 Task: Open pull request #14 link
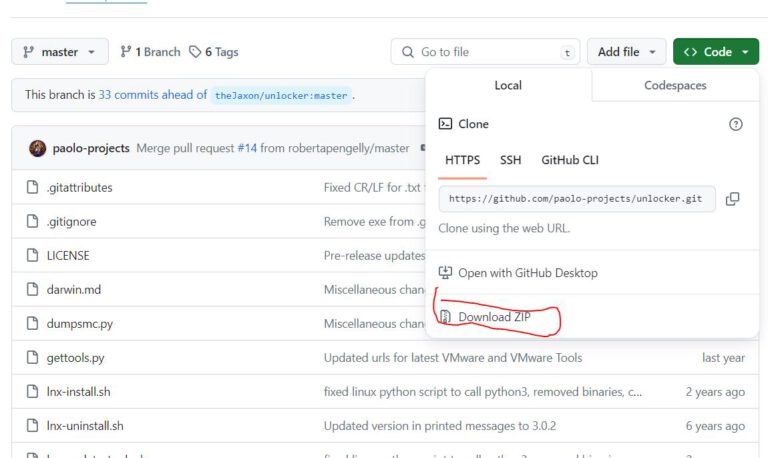click(x=247, y=148)
